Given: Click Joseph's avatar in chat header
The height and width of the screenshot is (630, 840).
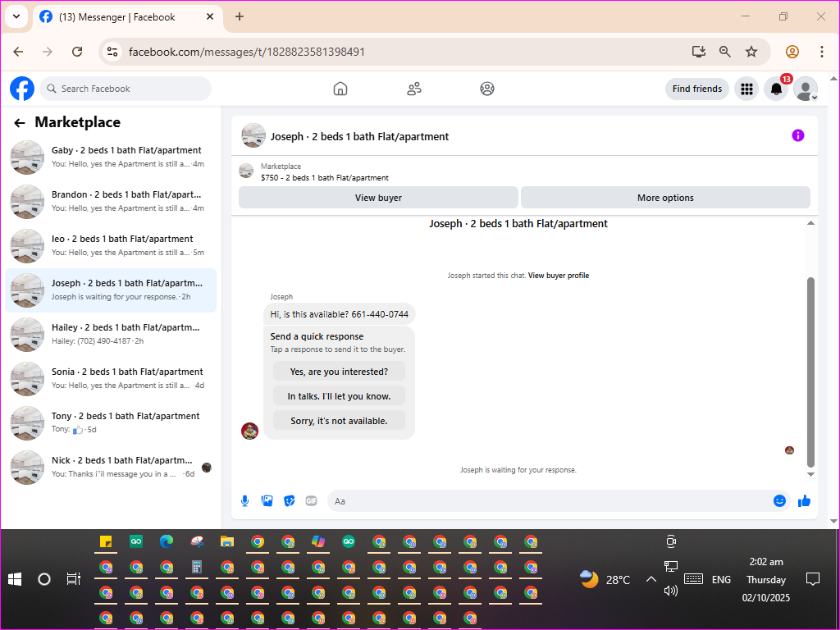Looking at the screenshot, I should [x=253, y=135].
